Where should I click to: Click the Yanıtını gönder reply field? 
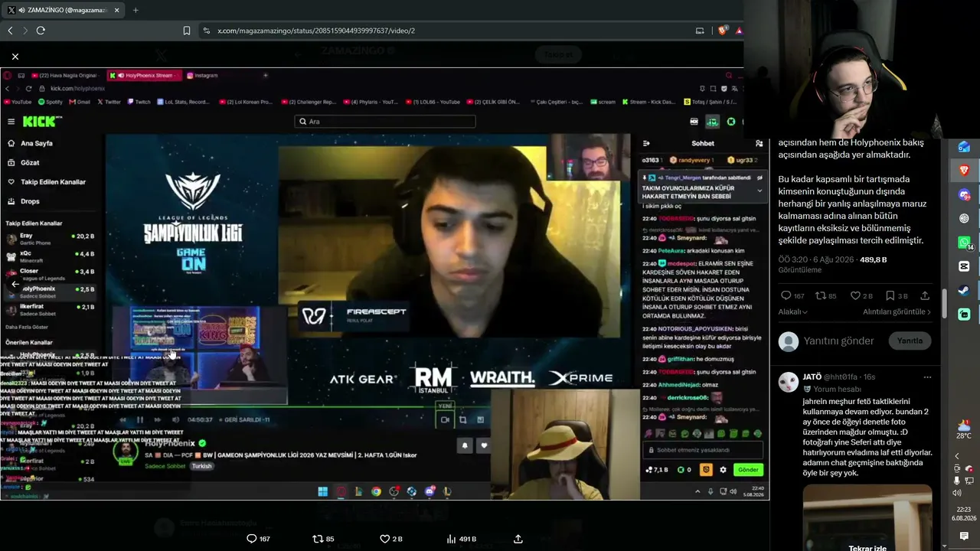pos(839,341)
